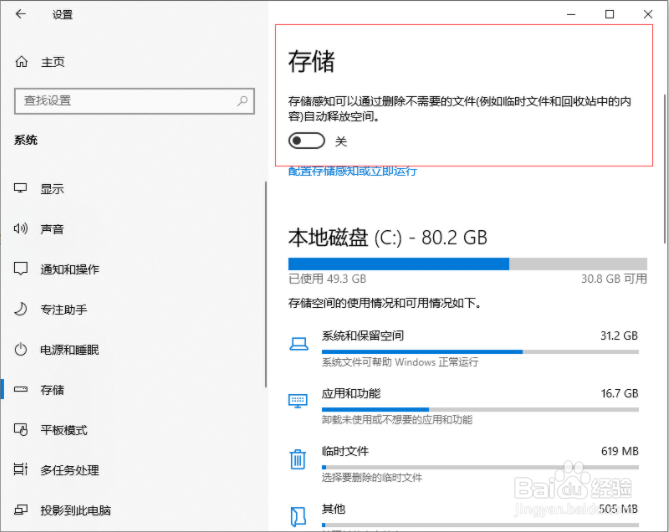Click the 本地磁盘 (C:) usage bar
The width and height of the screenshot is (670, 532).
tap(467, 264)
